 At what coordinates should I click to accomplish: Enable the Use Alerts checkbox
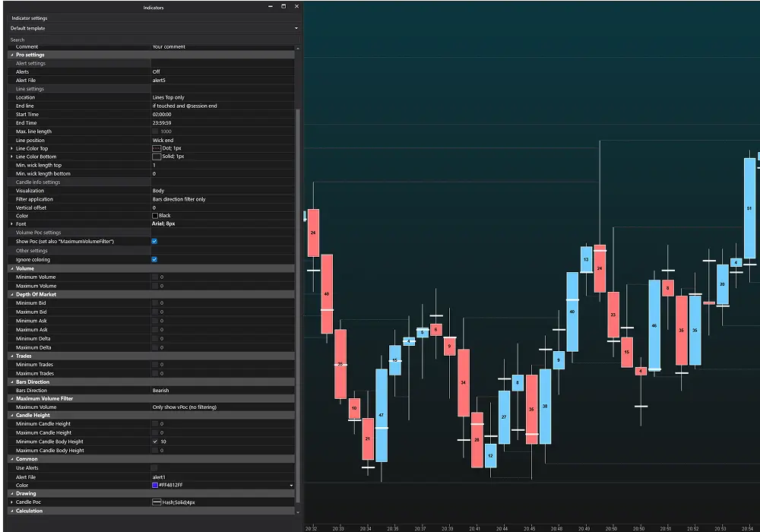pos(155,467)
